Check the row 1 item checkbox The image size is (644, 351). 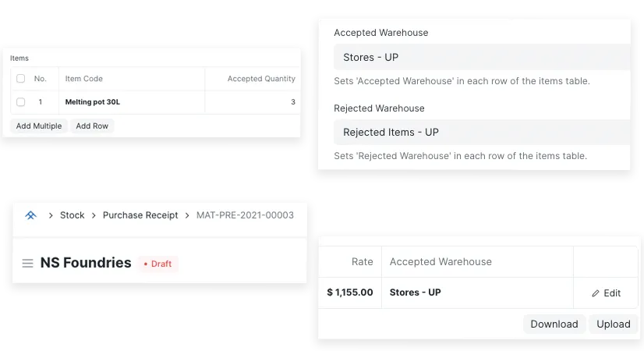point(20,102)
